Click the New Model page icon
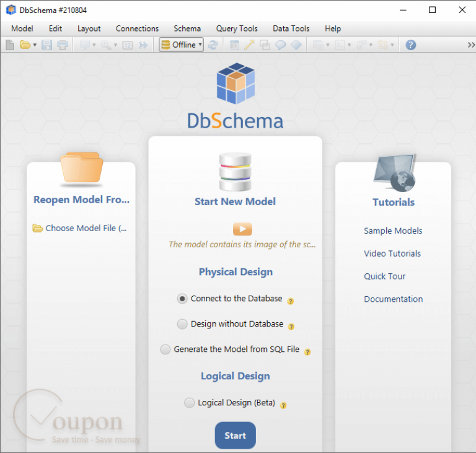 coord(10,45)
